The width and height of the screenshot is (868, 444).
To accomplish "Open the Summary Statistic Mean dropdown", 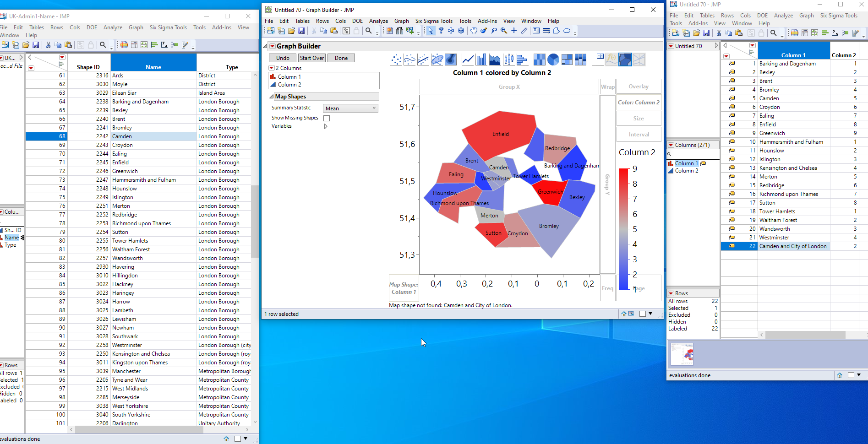I will (x=350, y=108).
